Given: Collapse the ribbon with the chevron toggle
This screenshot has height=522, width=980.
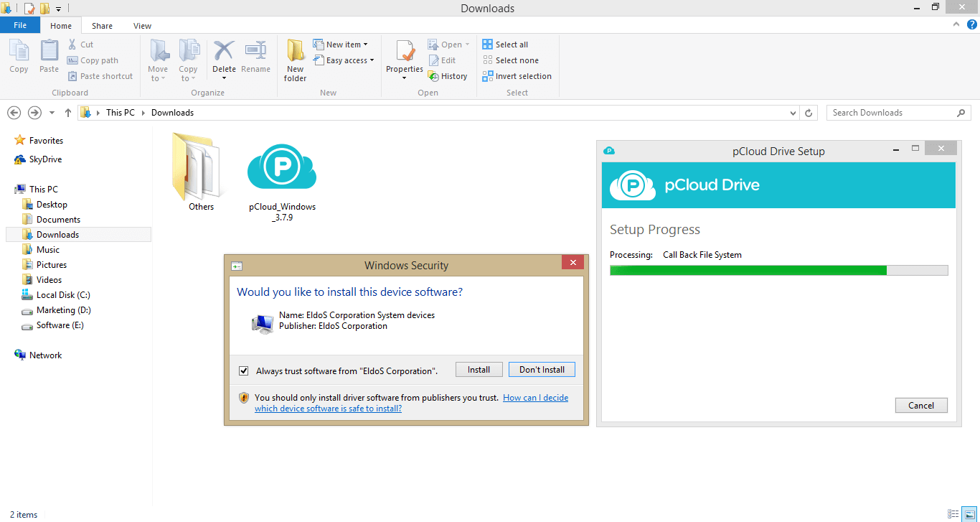Looking at the screenshot, I should [955, 24].
